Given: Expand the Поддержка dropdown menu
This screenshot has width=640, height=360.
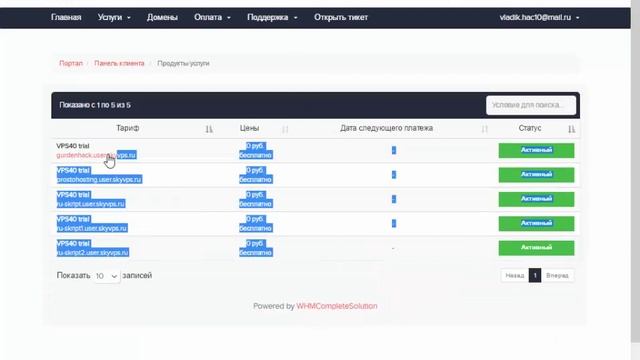Looking at the screenshot, I should tap(272, 18).
